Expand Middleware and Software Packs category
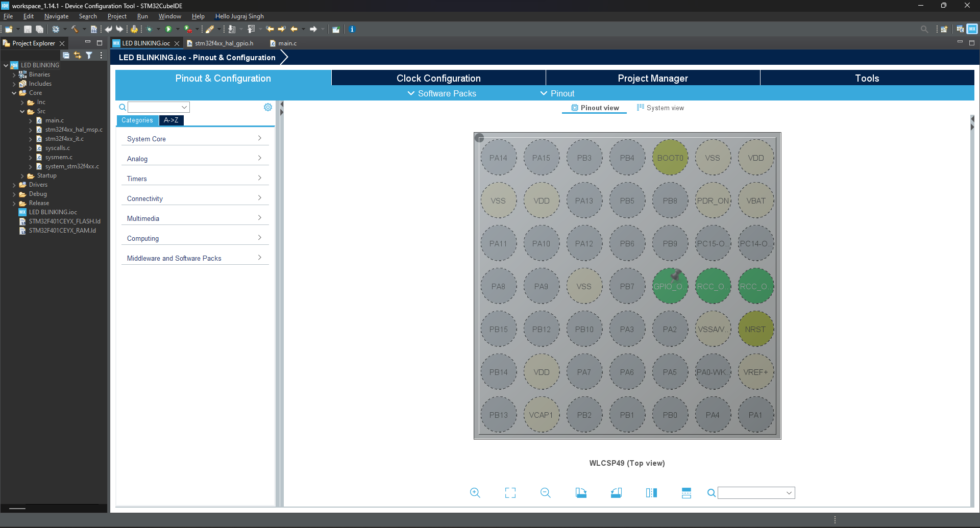Image resolution: width=980 pixels, height=528 pixels. point(195,258)
